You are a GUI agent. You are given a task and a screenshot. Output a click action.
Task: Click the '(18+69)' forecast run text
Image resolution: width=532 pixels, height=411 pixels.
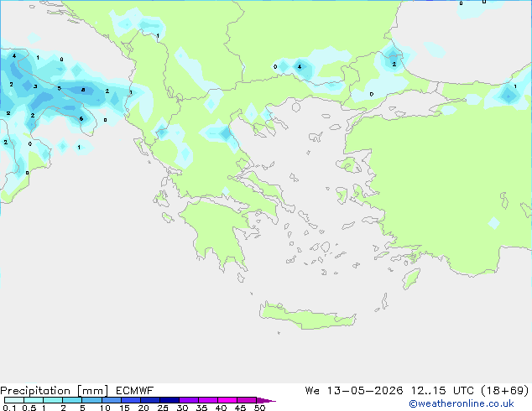click(x=505, y=391)
